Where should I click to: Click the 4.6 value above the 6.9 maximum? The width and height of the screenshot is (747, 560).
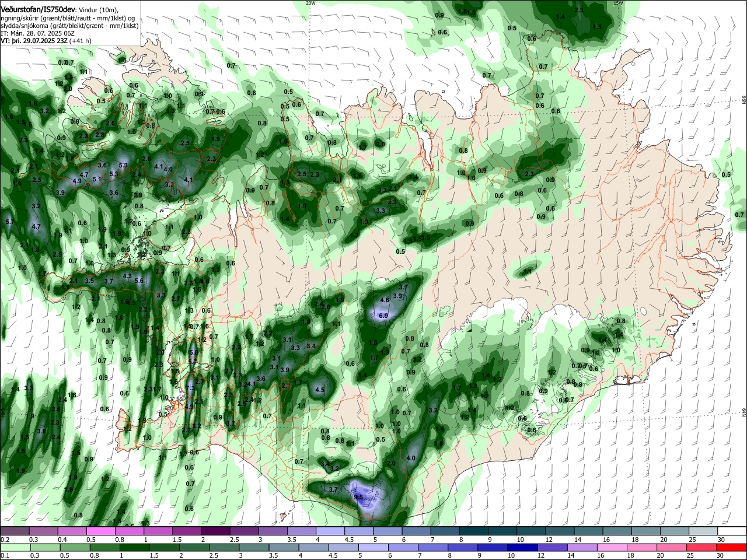(385, 300)
